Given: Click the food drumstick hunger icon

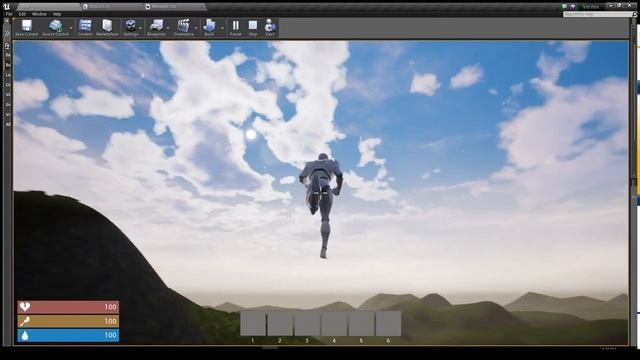Looking at the screenshot, I should (25, 321).
